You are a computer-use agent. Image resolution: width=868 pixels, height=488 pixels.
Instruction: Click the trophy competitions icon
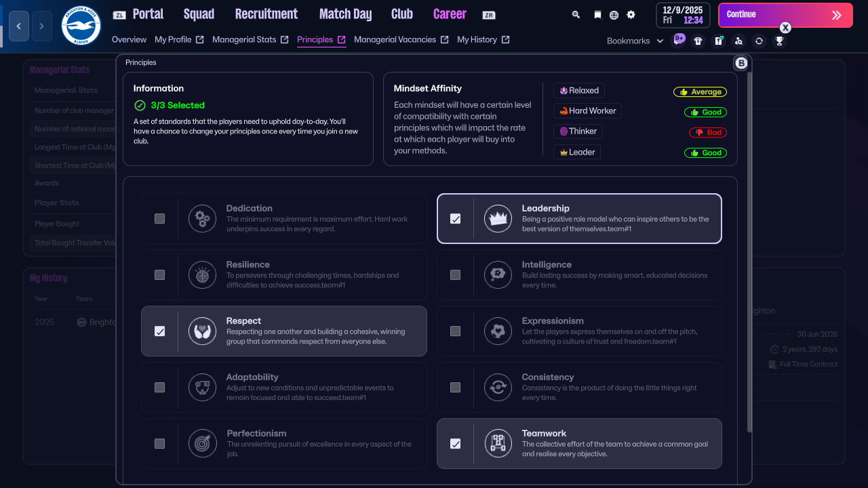pyautogui.click(x=779, y=41)
